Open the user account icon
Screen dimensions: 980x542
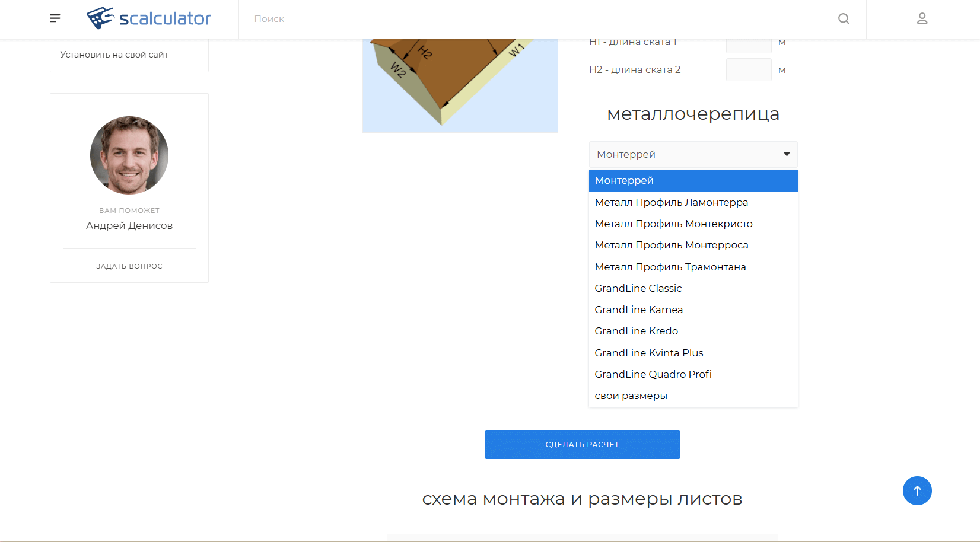tap(922, 18)
